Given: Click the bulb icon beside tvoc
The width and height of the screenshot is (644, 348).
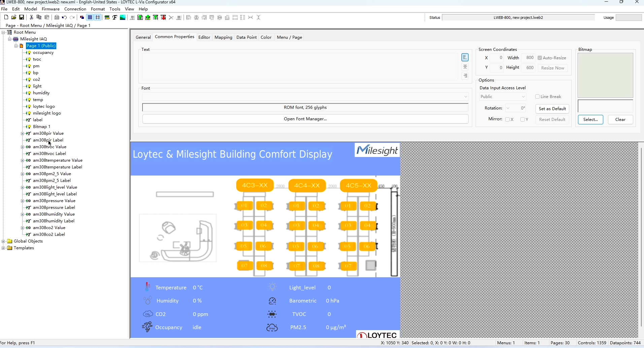Looking at the screenshot, I should [x=29, y=59].
